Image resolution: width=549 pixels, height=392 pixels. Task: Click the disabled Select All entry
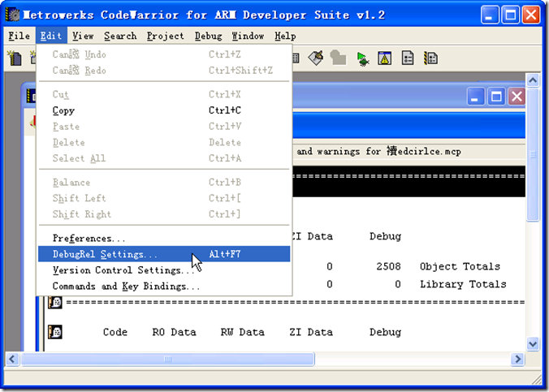(164, 158)
